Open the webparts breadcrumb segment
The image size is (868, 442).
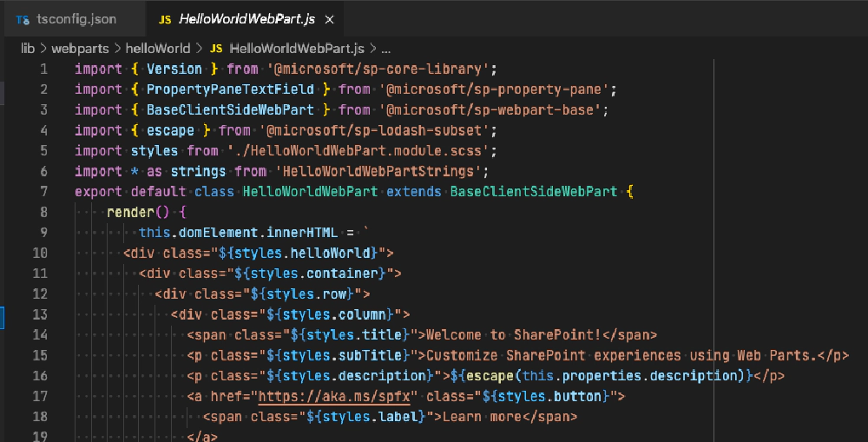click(x=80, y=49)
